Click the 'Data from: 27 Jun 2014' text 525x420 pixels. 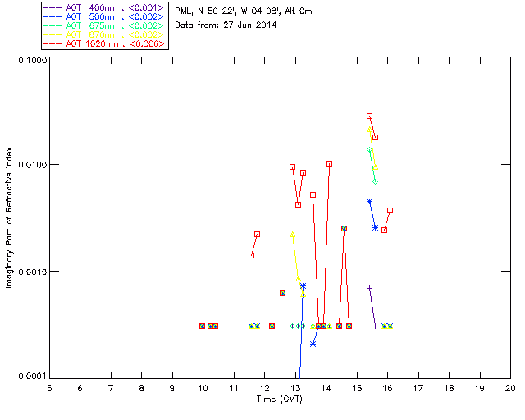[226, 25]
